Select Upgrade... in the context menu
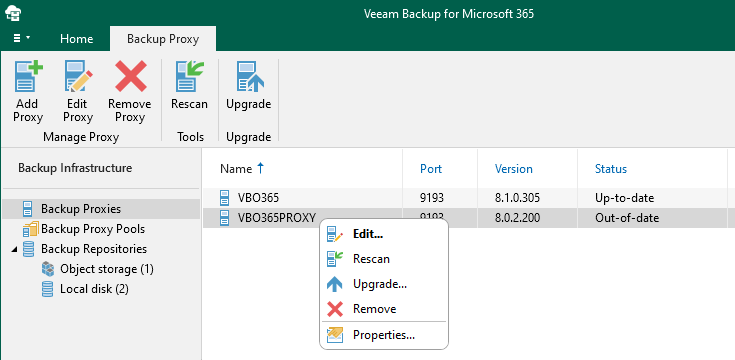 tap(380, 284)
